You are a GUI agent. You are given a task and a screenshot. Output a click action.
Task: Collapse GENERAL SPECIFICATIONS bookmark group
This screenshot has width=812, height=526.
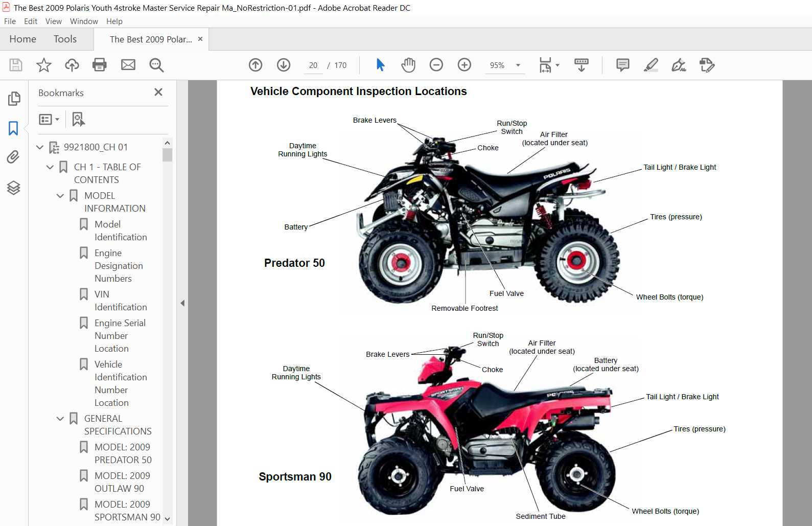(x=60, y=419)
